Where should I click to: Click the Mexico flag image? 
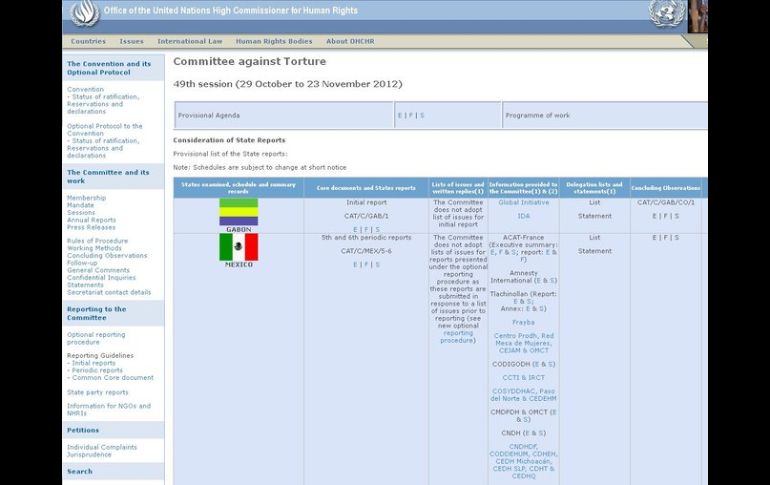coord(239,247)
